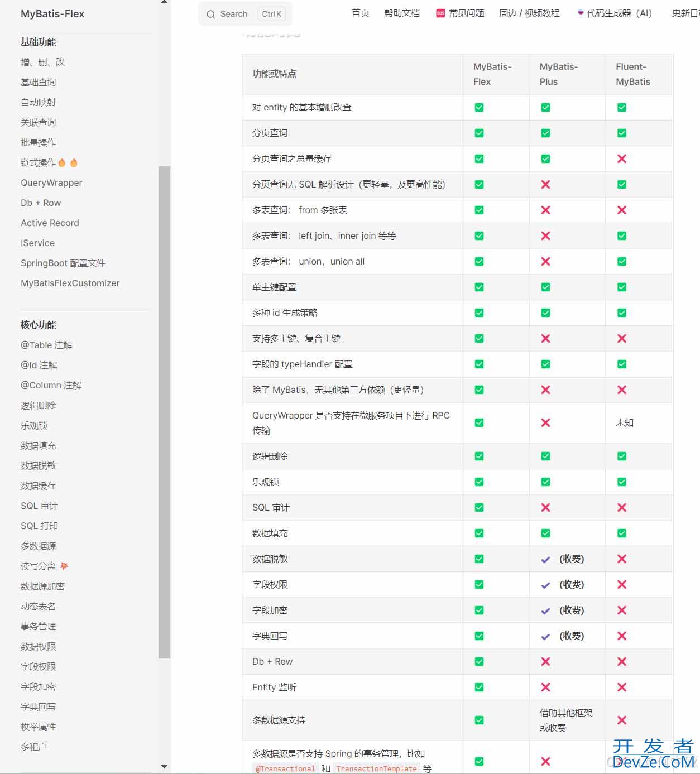Click Fluent-MyBatis green check in union, union all row
700x774 pixels.
tap(621, 261)
